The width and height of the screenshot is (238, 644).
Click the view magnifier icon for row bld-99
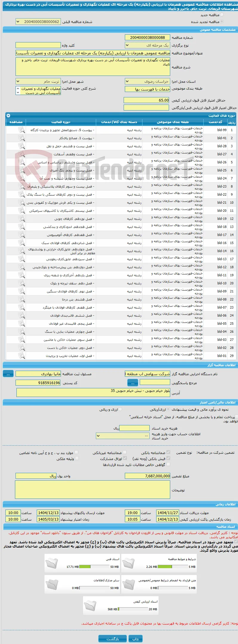coord(22,130)
